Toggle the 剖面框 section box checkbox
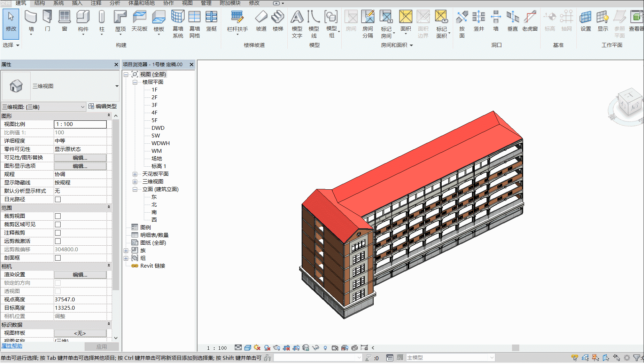 click(58, 258)
